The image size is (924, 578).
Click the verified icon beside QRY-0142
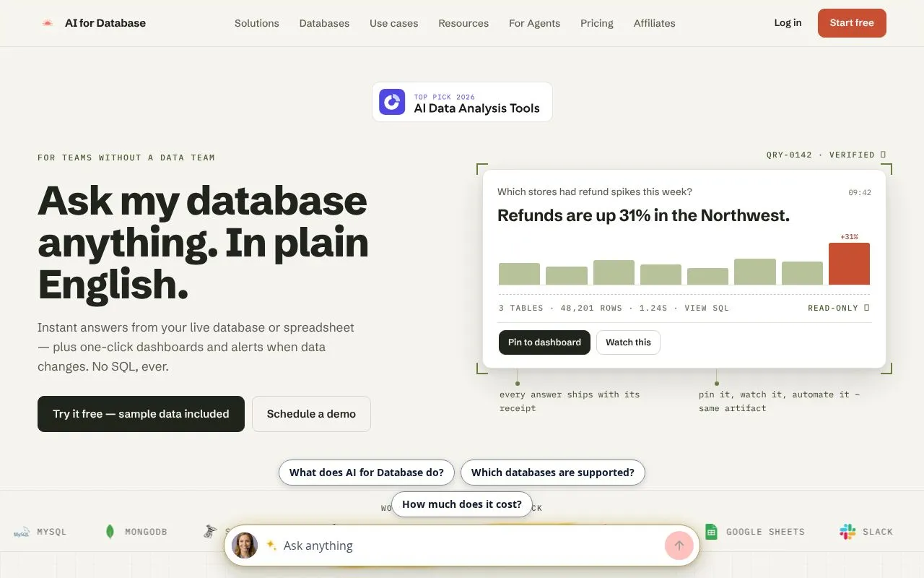point(883,155)
